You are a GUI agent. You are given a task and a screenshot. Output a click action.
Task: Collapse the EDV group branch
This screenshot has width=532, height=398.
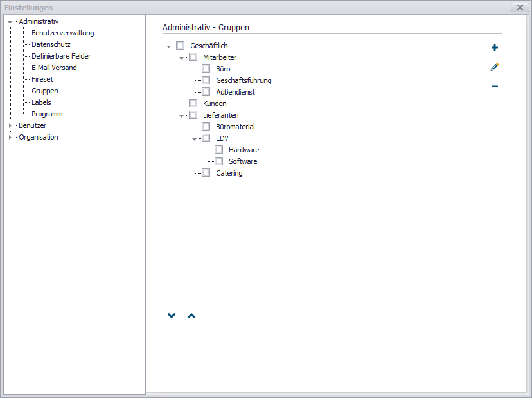[x=194, y=139]
